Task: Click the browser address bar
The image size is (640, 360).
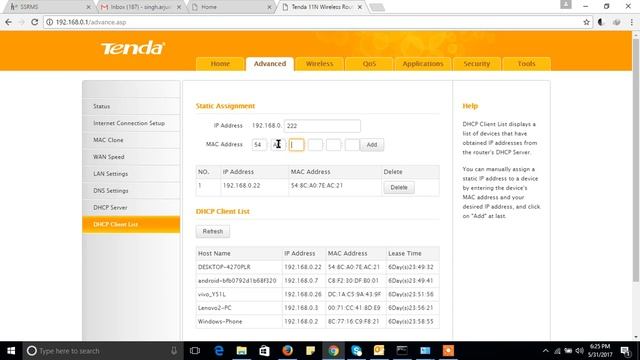Action: click(314, 22)
